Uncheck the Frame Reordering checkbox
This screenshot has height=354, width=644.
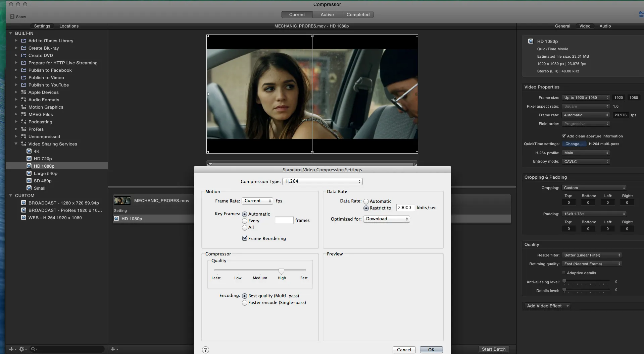(245, 238)
